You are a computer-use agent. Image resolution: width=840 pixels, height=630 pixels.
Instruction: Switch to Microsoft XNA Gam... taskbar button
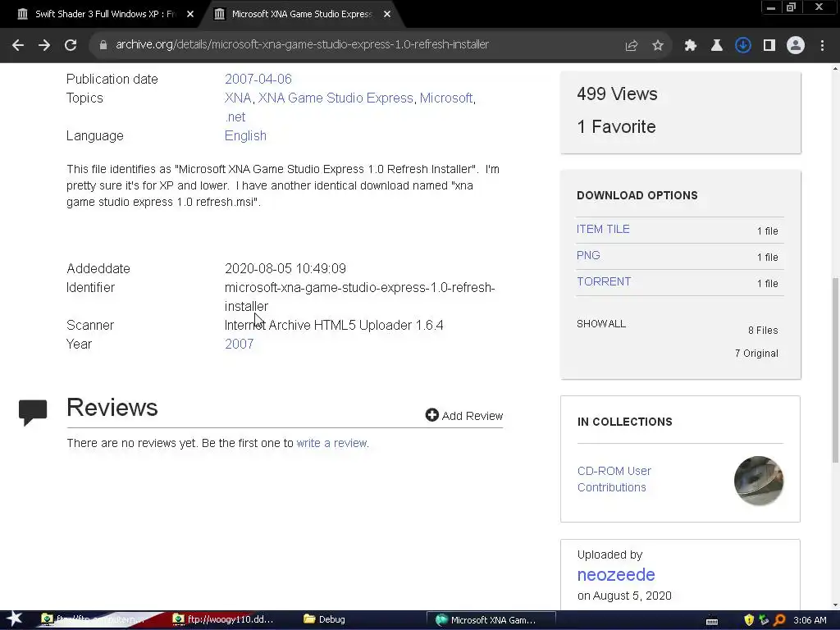pyautogui.click(x=491, y=620)
